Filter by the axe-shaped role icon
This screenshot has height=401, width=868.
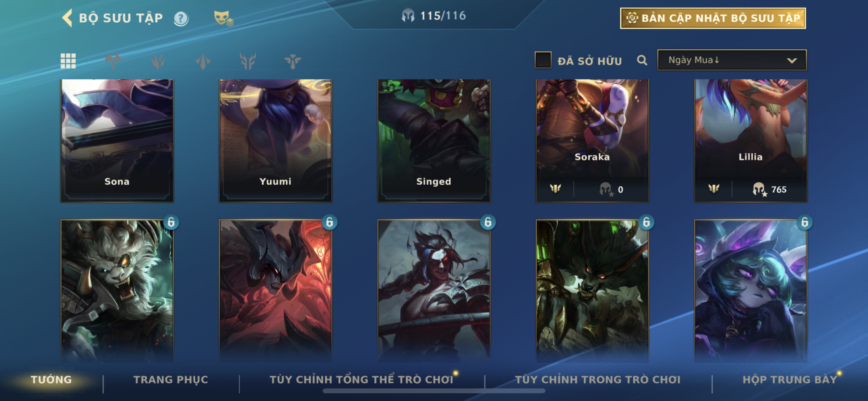pyautogui.click(x=113, y=61)
